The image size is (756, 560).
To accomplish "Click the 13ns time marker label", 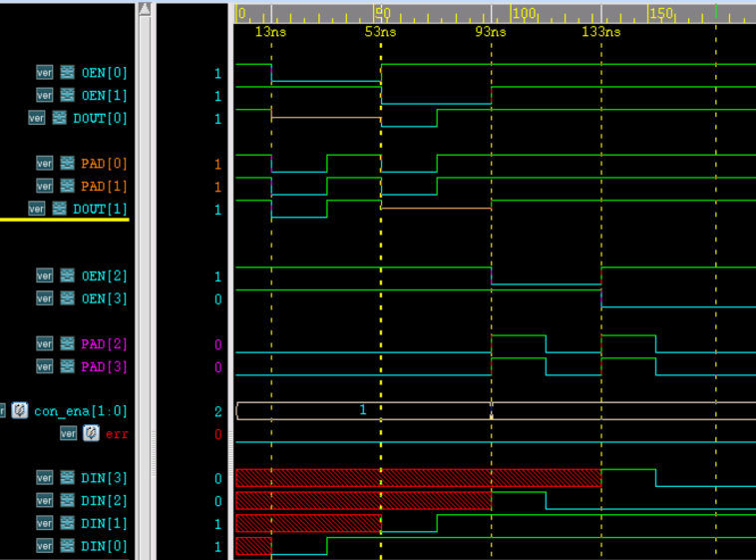I will pos(270,32).
